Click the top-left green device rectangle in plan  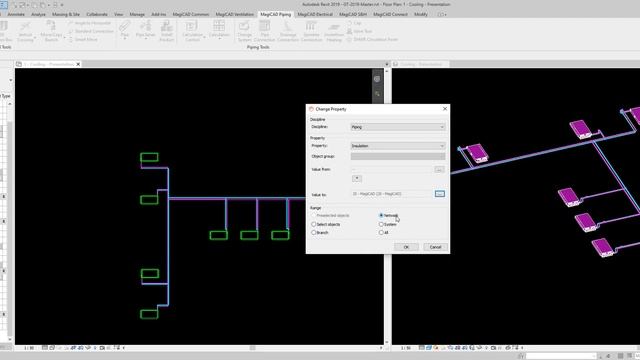tap(149, 157)
